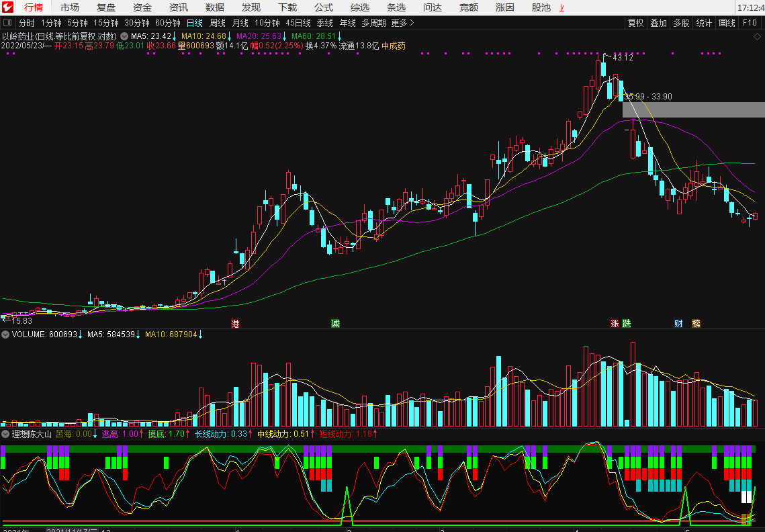Click the MA60: 28.51 label
The width and height of the screenshot is (765, 532).
coord(314,36)
